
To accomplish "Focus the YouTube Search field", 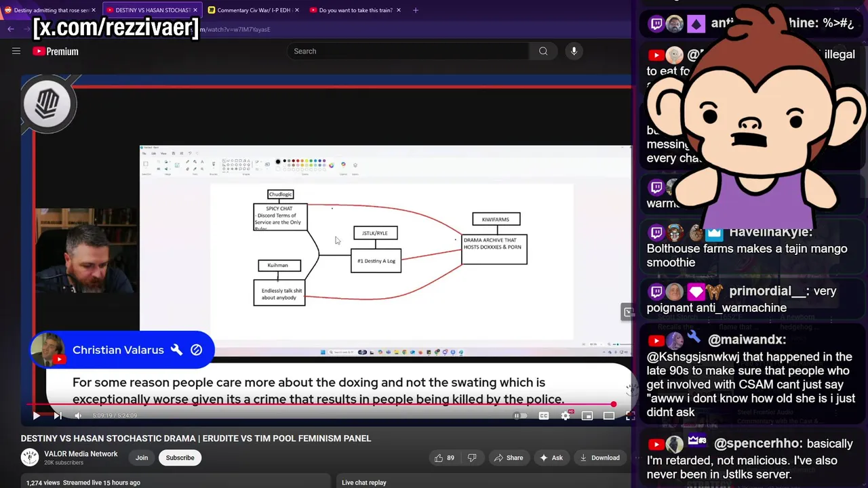I will (x=408, y=51).
